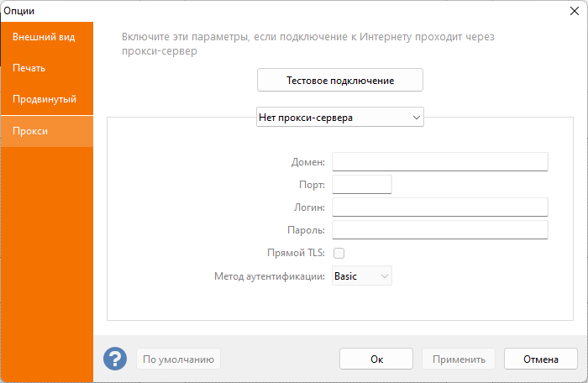This screenshot has width=588, height=383.
Task: Focus the Домен input field
Action: (x=439, y=161)
